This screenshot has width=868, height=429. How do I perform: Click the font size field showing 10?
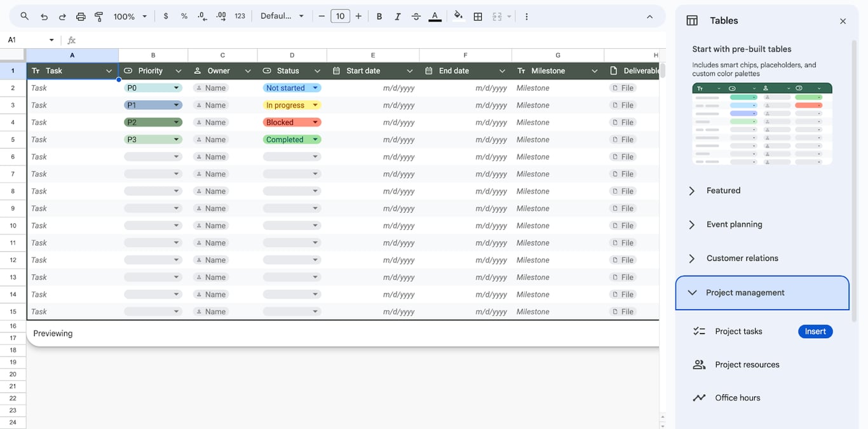click(x=340, y=17)
